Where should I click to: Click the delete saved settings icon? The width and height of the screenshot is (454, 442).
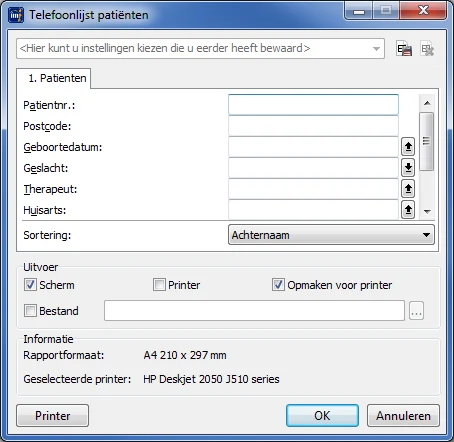(x=427, y=49)
